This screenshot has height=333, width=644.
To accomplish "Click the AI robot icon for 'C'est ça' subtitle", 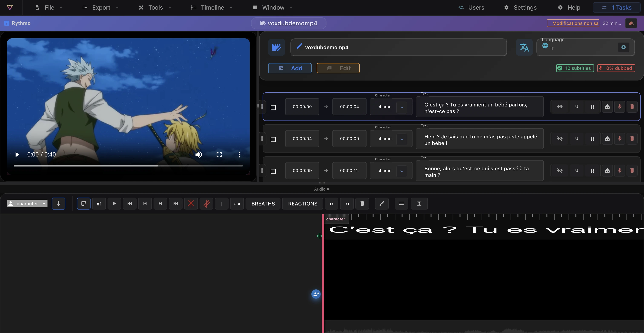I will (x=607, y=107).
